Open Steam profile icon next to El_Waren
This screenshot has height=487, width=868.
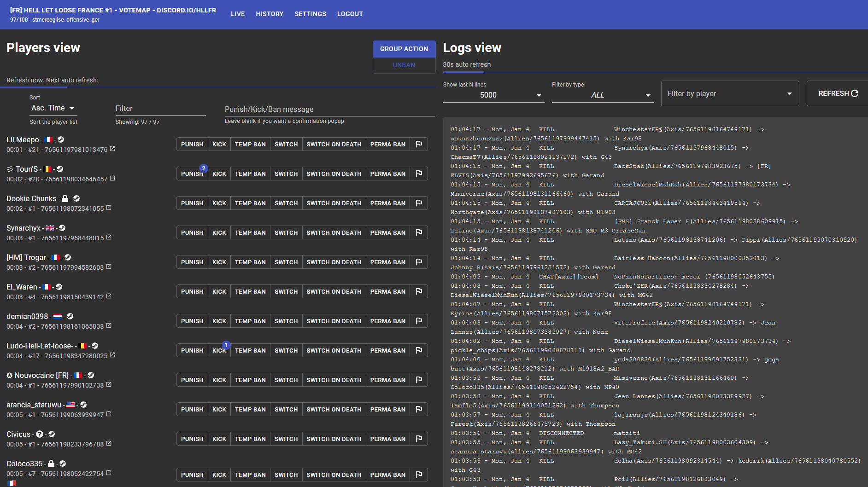[x=59, y=287]
